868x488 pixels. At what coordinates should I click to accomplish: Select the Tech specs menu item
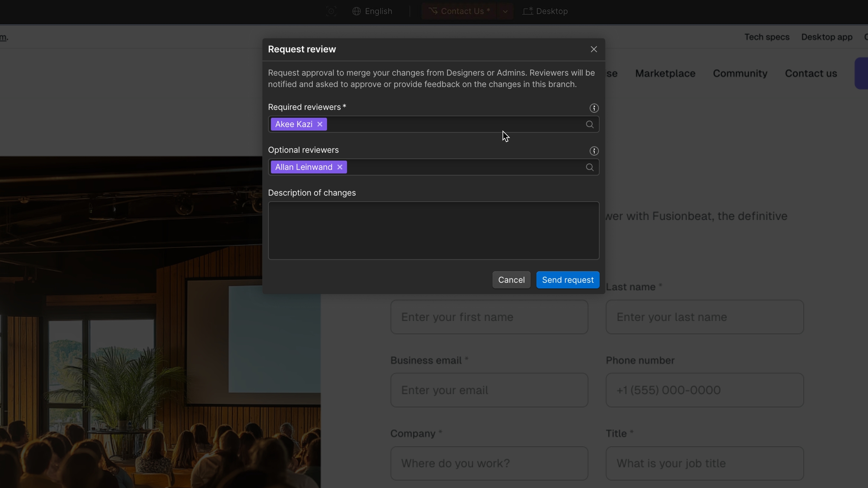[767, 37]
